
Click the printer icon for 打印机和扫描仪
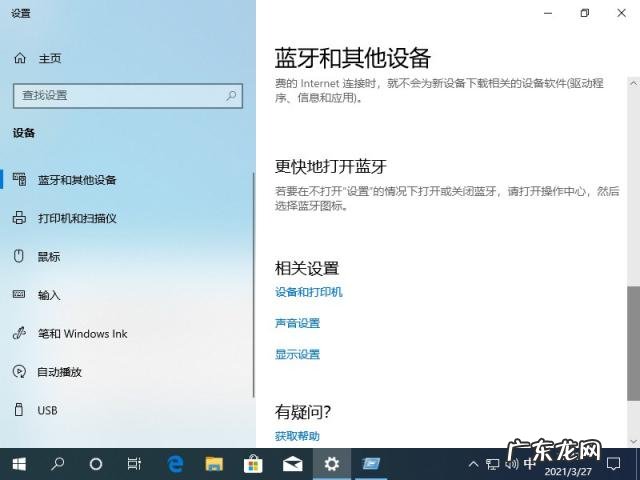pyautogui.click(x=19, y=218)
